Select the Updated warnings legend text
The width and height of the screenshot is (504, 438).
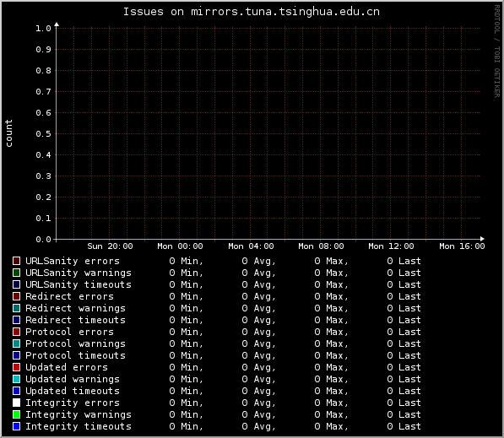[73, 379]
